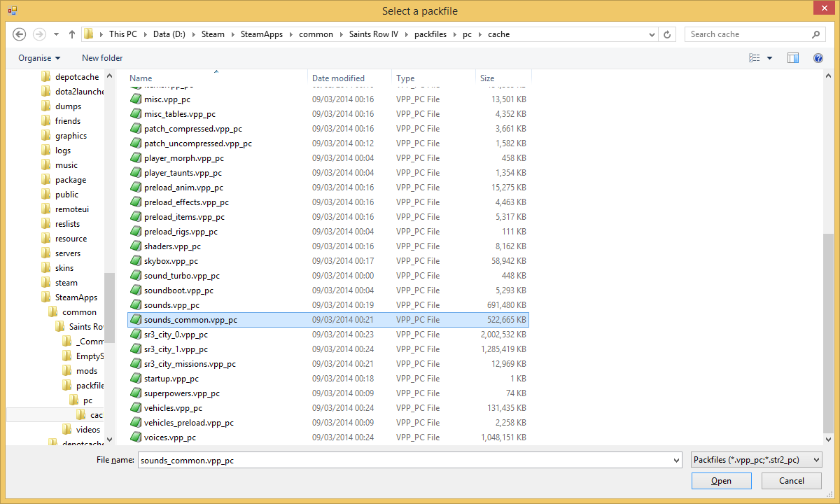Open the address bar history dropdown

(x=651, y=34)
